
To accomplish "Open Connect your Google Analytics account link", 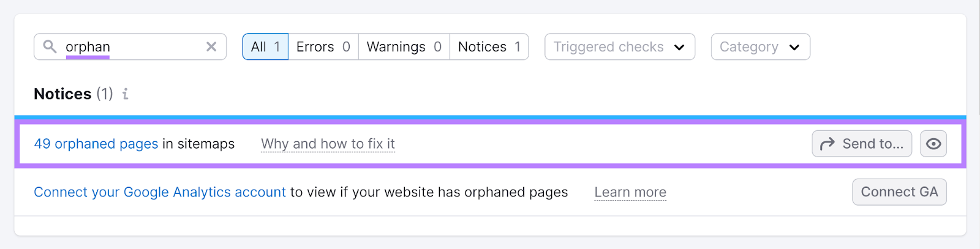I will coord(160,192).
